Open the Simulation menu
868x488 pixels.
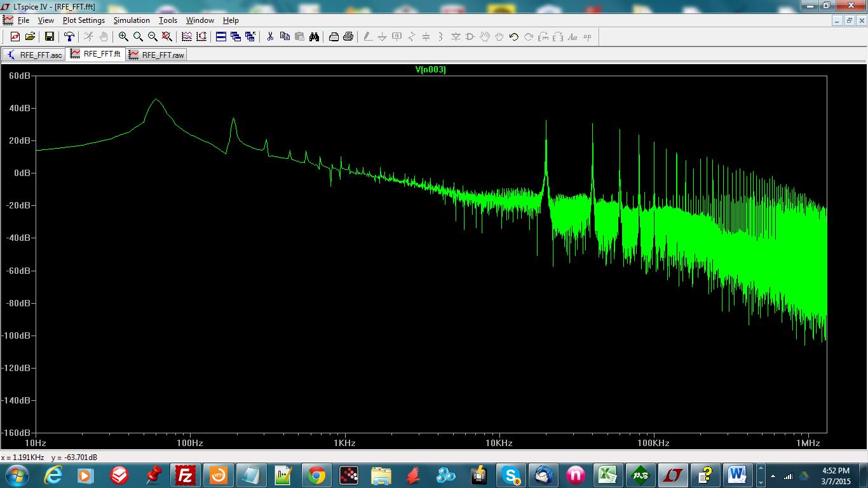pos(132,20)
